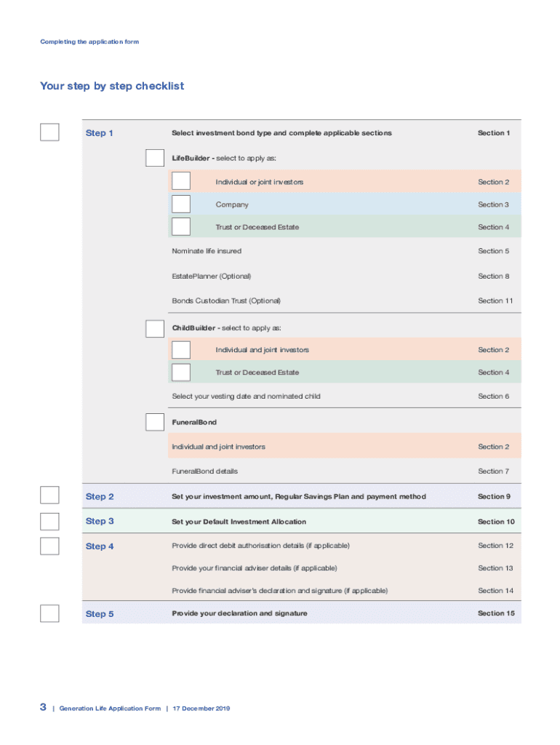Click the EstatePlanner (Optional) text
This screenshot has width=560, height=745.
211,276
